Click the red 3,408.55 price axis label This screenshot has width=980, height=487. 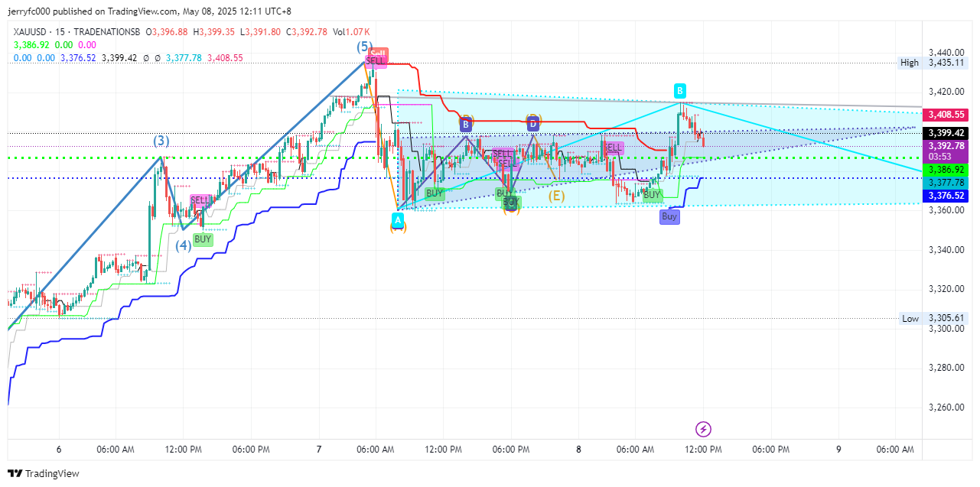(946, 115)
